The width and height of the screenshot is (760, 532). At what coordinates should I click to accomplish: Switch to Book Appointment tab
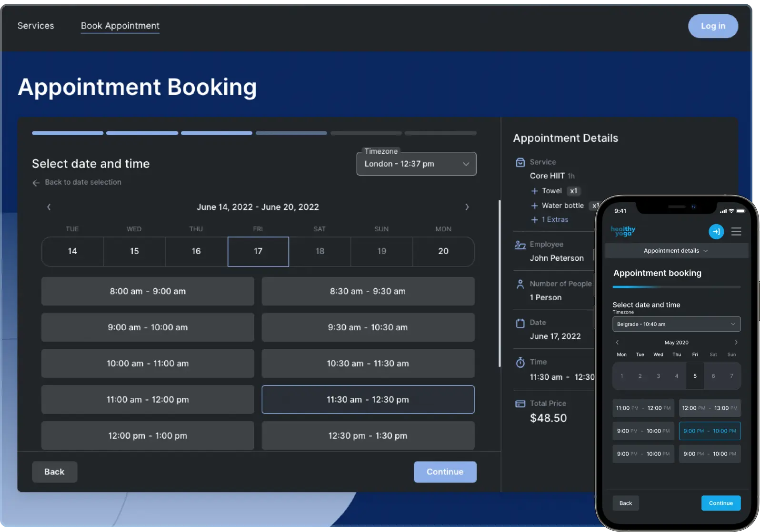pyautogui.click(x=120, y=26)
